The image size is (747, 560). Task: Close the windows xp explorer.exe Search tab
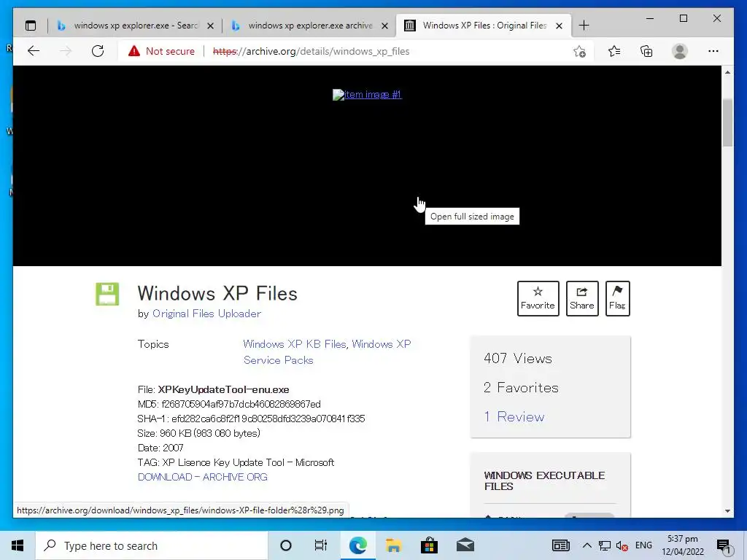(210, 26)
